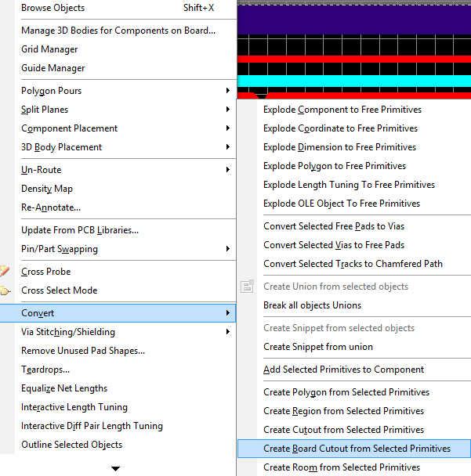This screenshot has height=476, width=471.
Task: Choose Re-Annotate option
Action: tap(118, 207)
